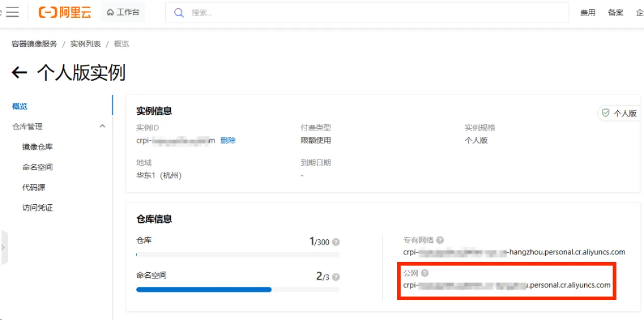Click the sidebar collapse handle on left edge
Screen dimensions: 644x320
point(4,247)
